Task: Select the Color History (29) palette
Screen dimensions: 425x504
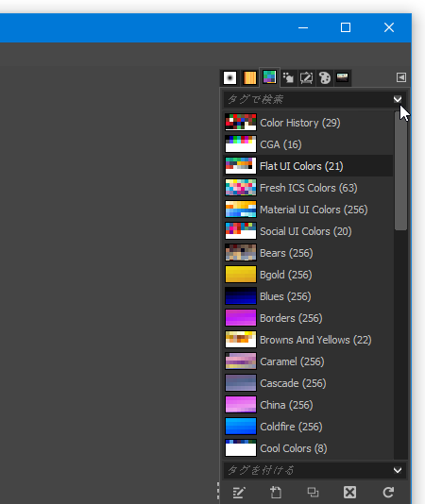Action: tap(309, 123)
